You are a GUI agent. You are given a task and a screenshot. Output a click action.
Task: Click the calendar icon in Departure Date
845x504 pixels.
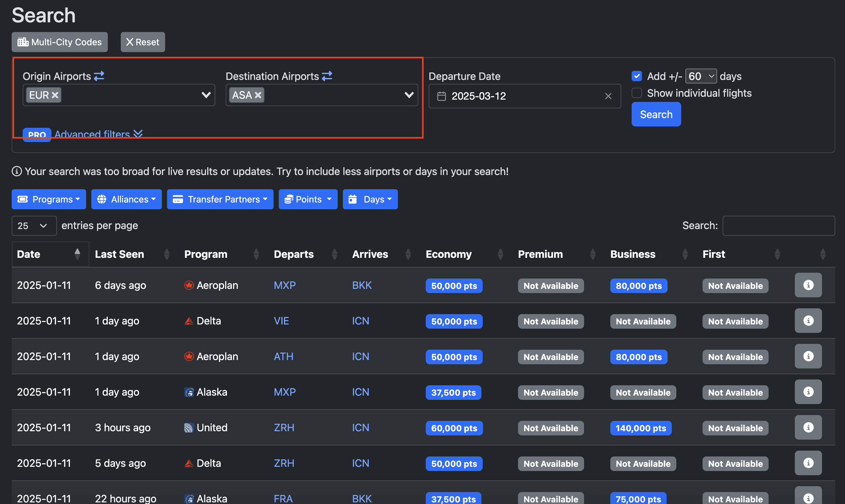(x=441, y=96)
